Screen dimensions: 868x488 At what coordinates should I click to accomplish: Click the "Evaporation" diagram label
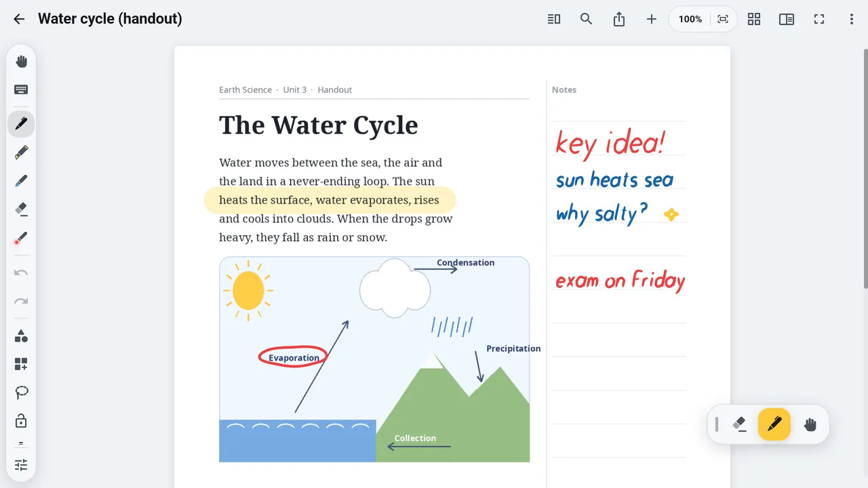[294, 358]
